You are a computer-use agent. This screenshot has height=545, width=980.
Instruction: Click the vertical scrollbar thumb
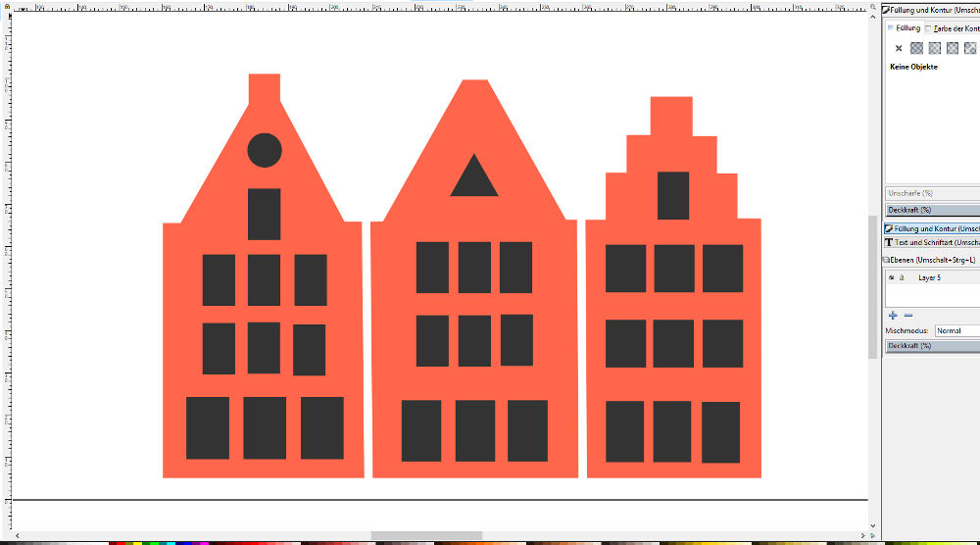(x=873, y=287)
